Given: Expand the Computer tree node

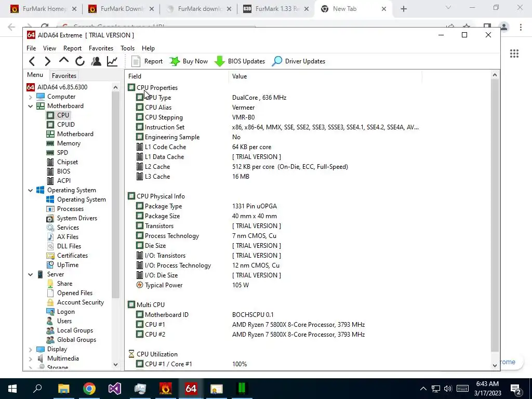Looking at the screenshot, I should click(30, 97).
